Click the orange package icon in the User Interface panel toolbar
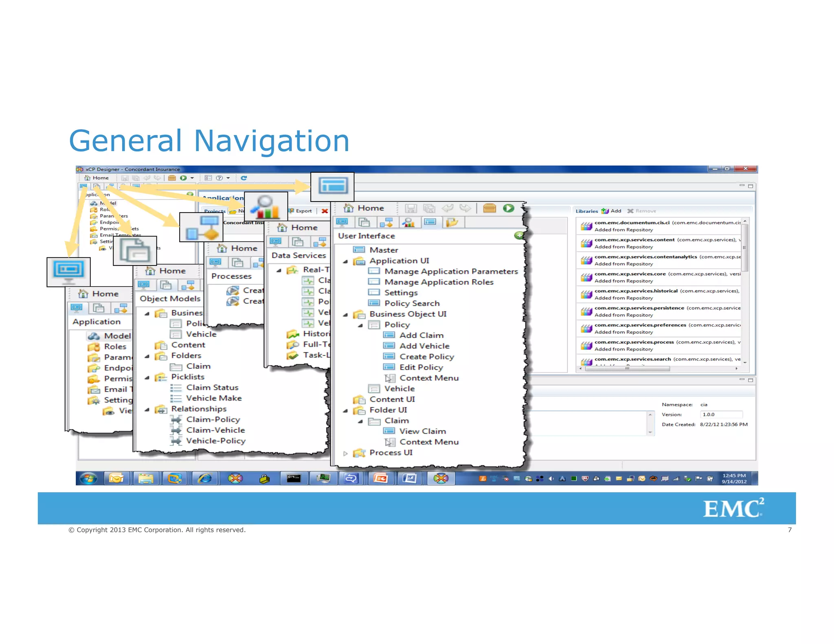The height and width of the screenshot is (644, 834). [x=489, y=208]
